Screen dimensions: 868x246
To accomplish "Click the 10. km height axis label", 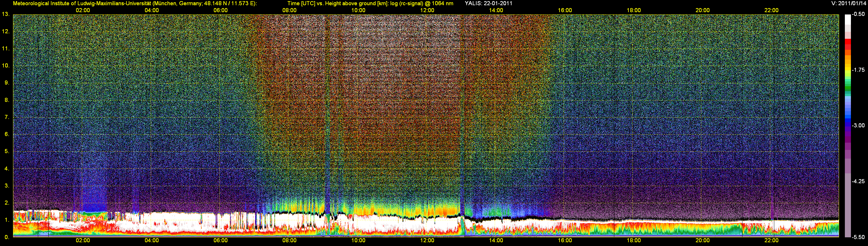I will point(5,66).
